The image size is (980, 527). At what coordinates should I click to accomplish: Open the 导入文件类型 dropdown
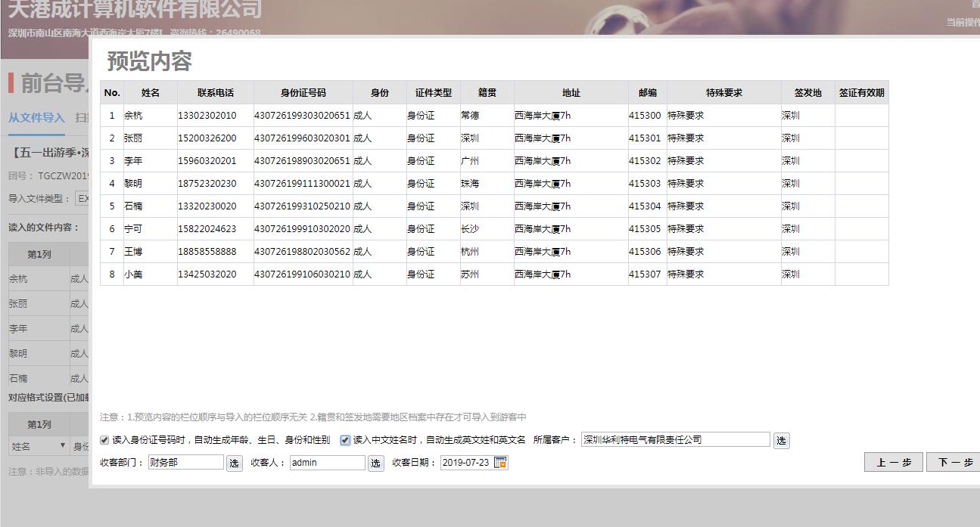click(x=82, y=199)
